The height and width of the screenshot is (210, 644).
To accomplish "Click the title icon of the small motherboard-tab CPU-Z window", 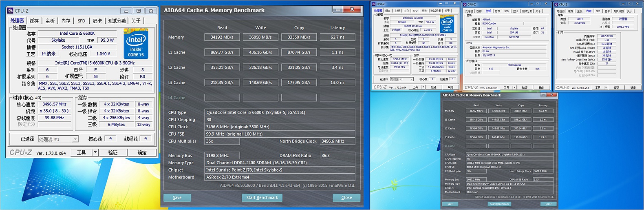I will coord(465,4).
